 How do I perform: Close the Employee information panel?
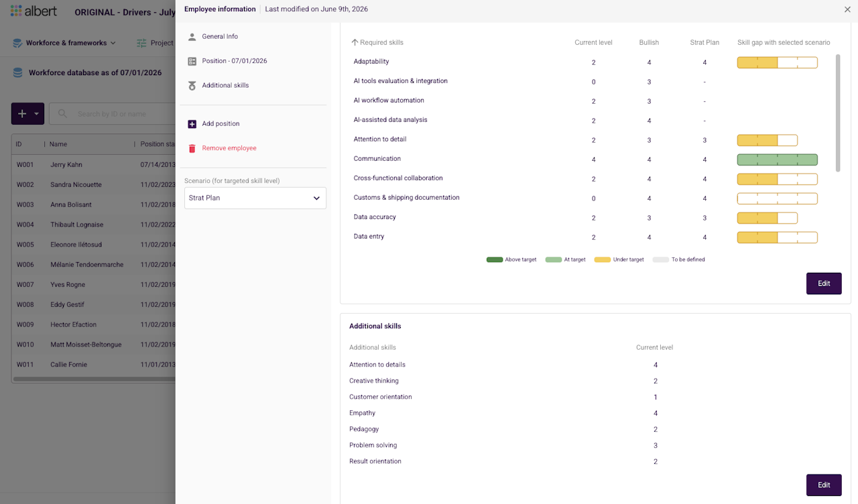pyautogui.click(x=847, y=9)
